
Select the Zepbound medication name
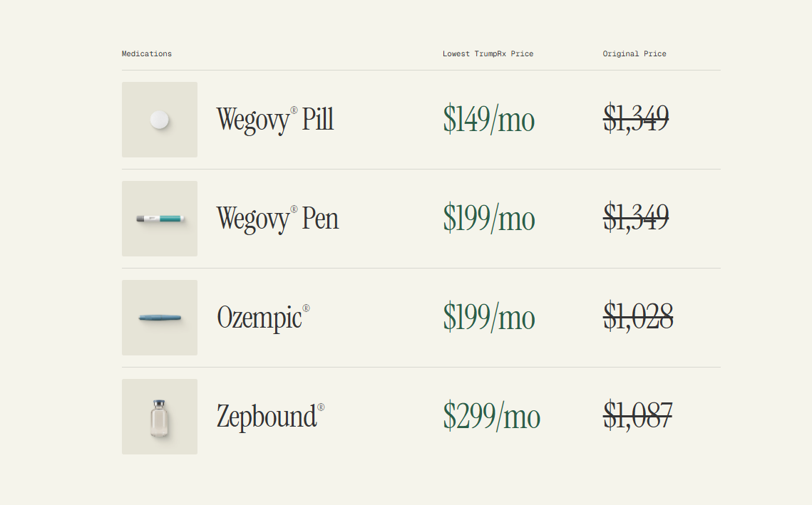(267, 417)
